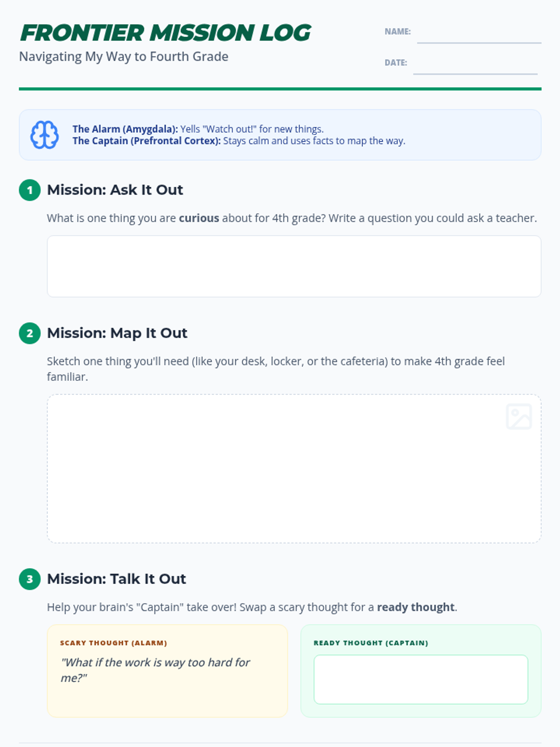
Task: Click the Mission: Talk It Out heading
Action: (x=117, y=579)
